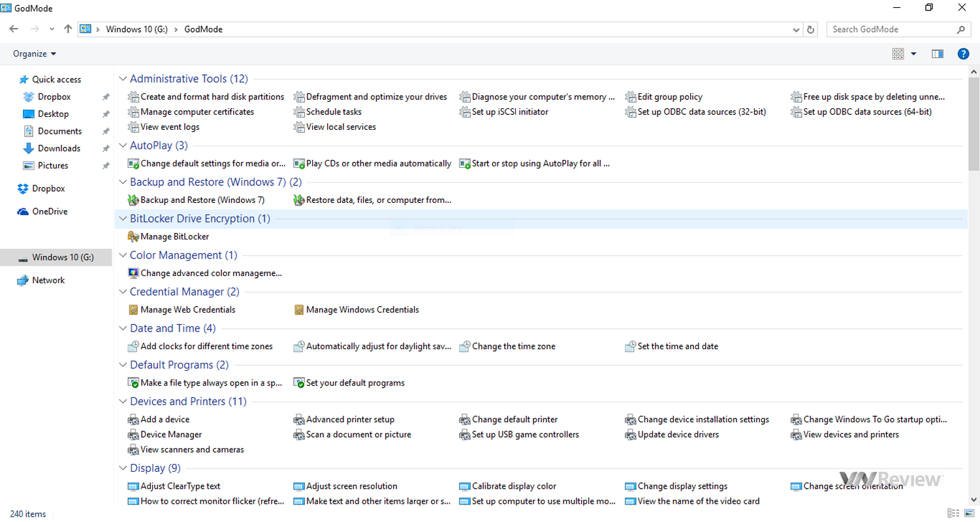Collapse the BitLocker Drive Encryption group
This screenshot has width=980, height=522.
123,218
